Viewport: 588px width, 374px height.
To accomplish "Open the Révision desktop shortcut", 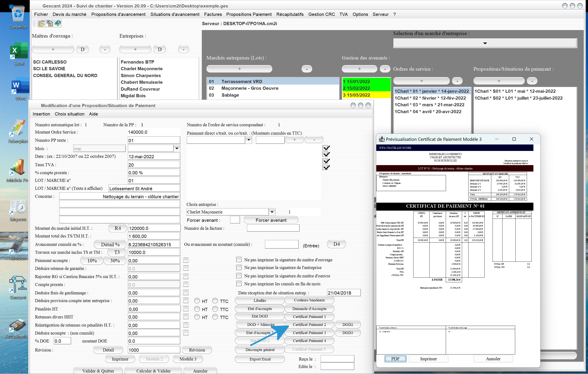I will click(x=18, y=249).
